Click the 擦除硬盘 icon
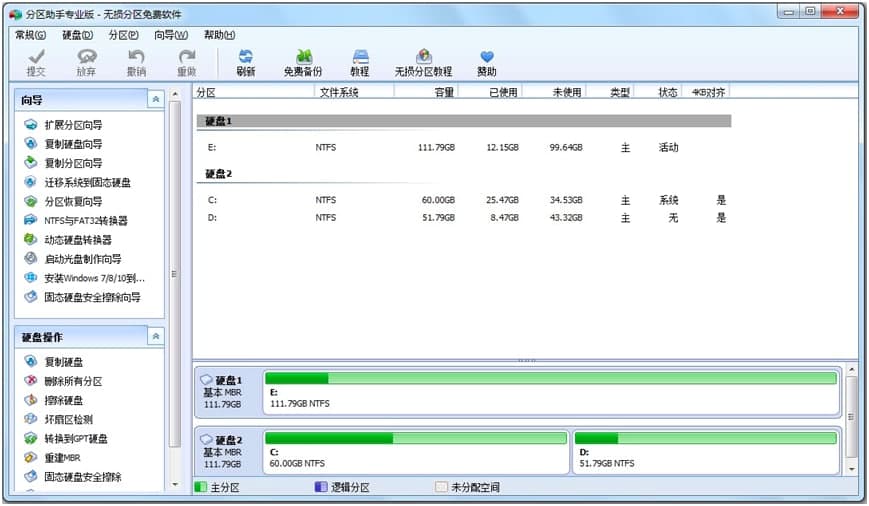The width and height of the screenshot is (869, 506). (30, 400)
